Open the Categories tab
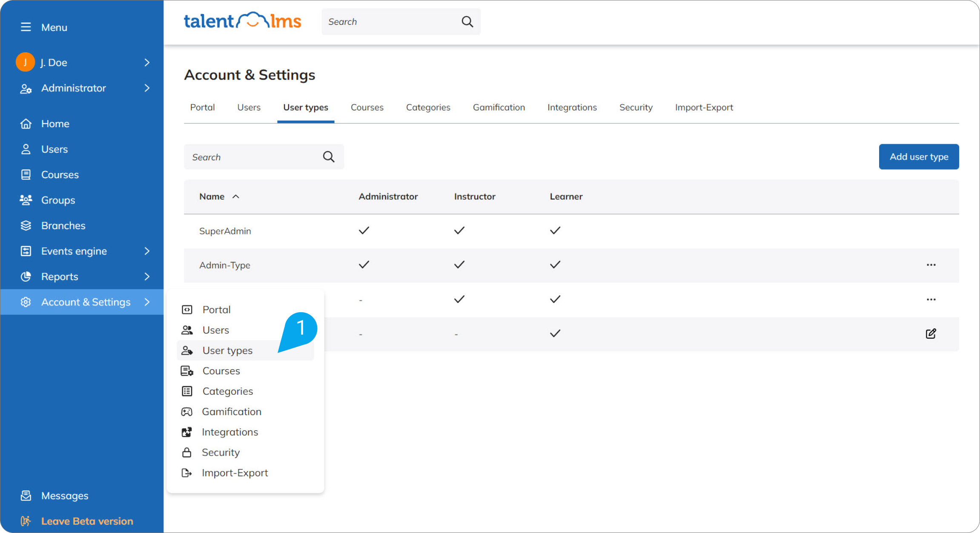Screen dimensions: 980x533 click(428, 108)
